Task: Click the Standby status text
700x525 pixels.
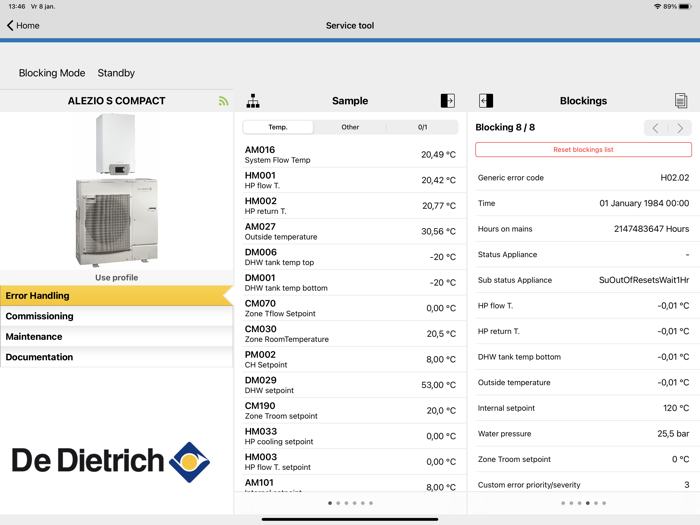Action: pos(116,73)
